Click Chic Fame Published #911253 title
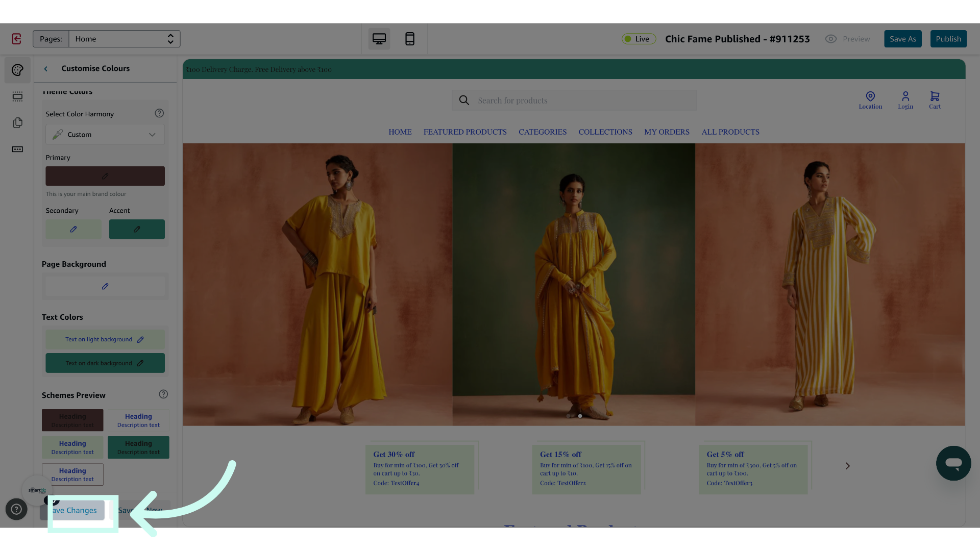This screenshot has height=551, width=980. point(738,39)
